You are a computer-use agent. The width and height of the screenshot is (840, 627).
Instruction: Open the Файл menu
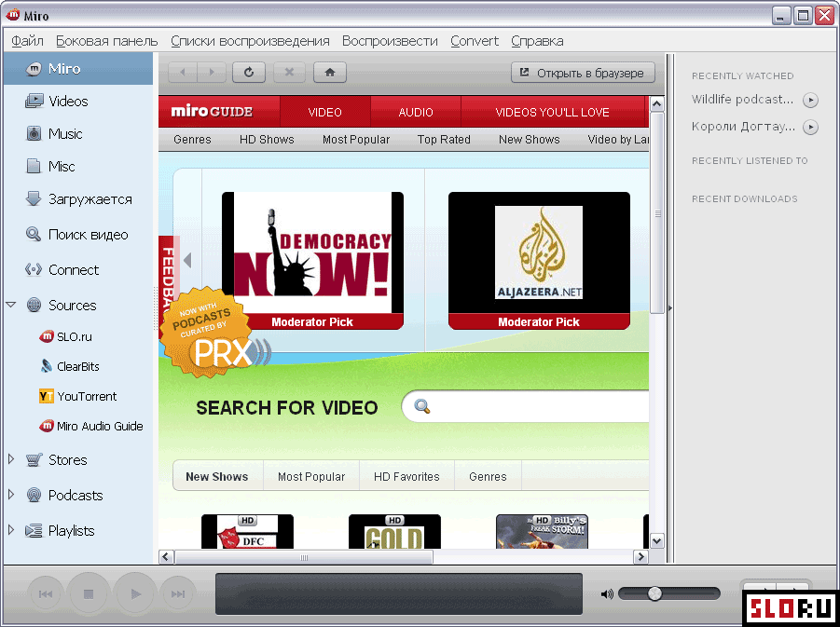coord(27,41)
